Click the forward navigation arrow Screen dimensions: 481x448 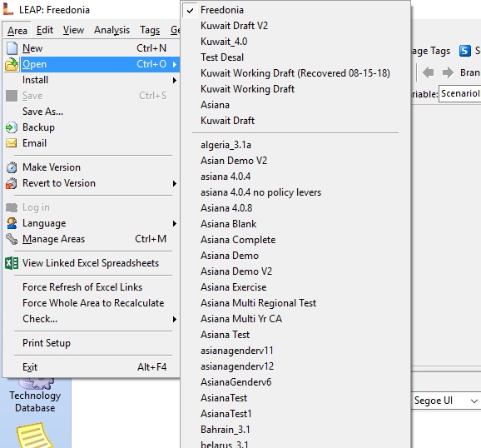click(448, 72)
